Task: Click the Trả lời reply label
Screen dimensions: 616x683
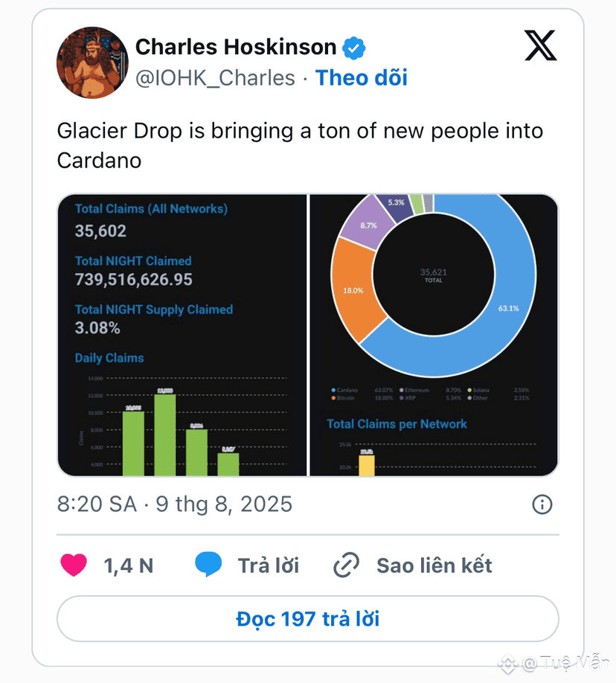Action: point(269,565)
